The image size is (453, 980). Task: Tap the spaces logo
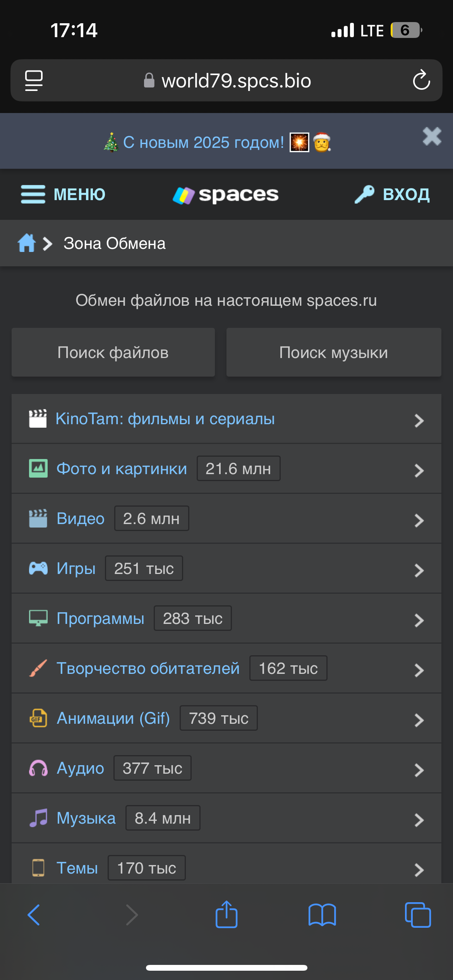(x=226, y=195)
